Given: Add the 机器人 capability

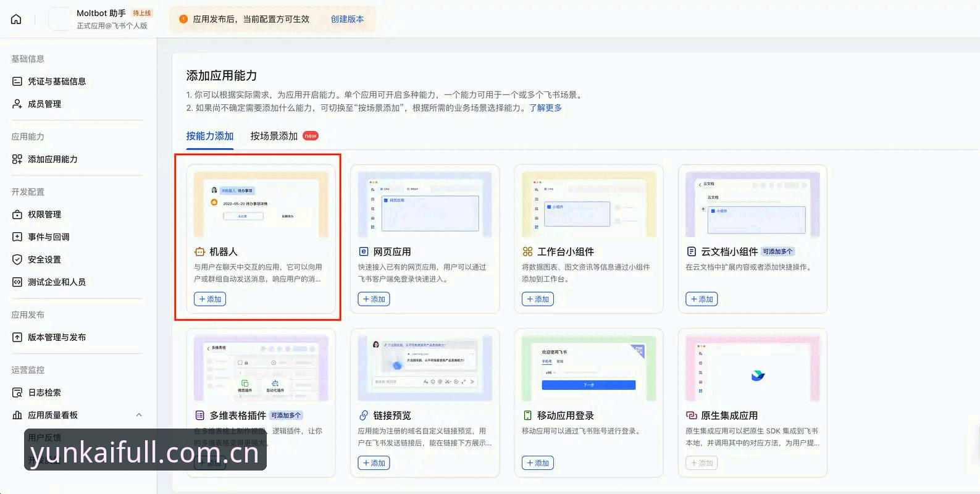Looking at the screenshot, I should coord(210,299).
